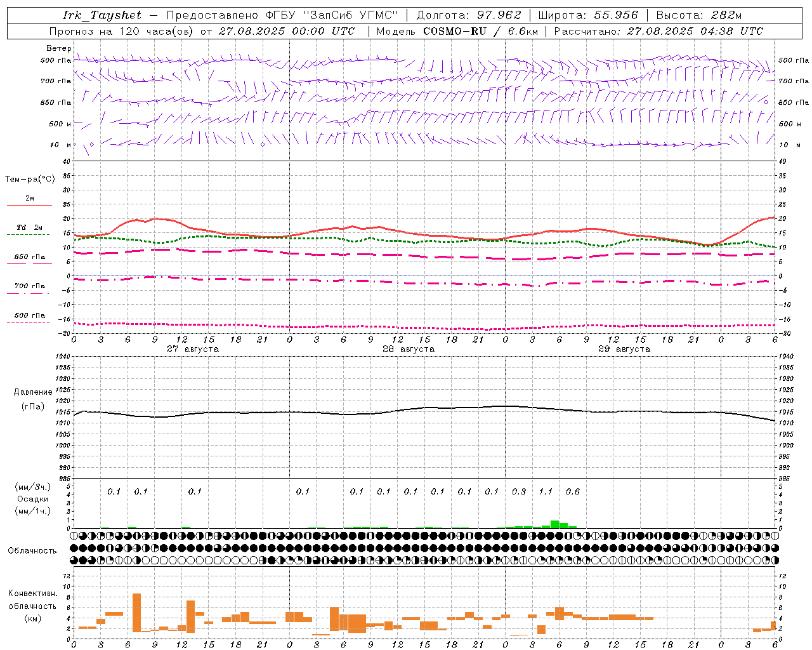Click the forecast start time 27.08.2025 00:00 UTC
The height and width of the screenshot is (650, 812).
click(x=287, y=31)
